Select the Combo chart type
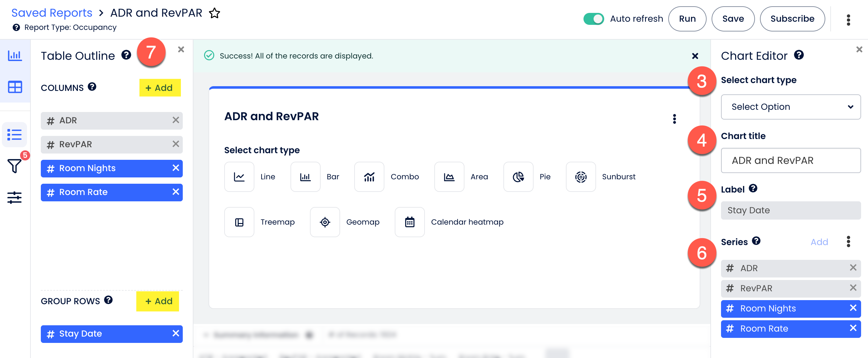Image resolution: width=868 pixels, height=358 pixels. pos(369,176)
